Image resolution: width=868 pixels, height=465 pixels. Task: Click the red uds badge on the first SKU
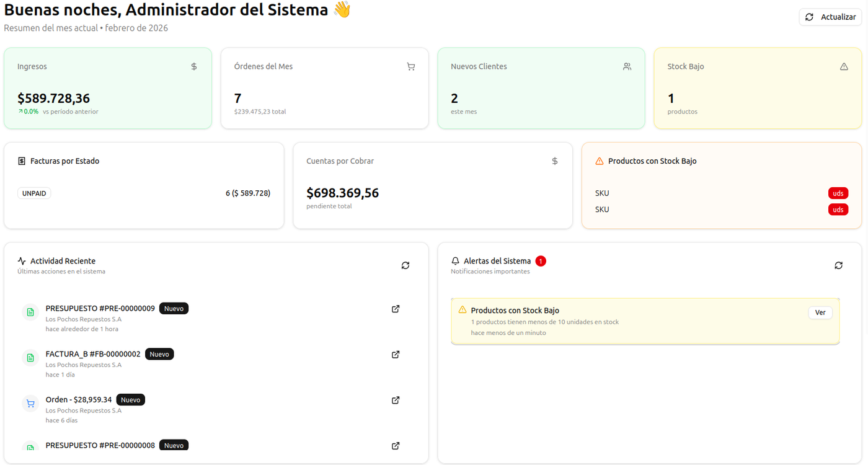click(838, 193)
